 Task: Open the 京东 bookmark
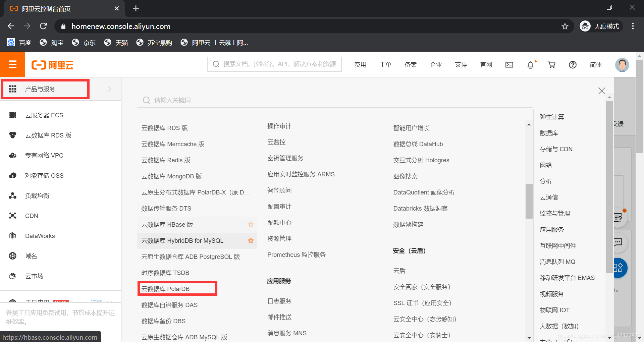click(x=84, y=43)
